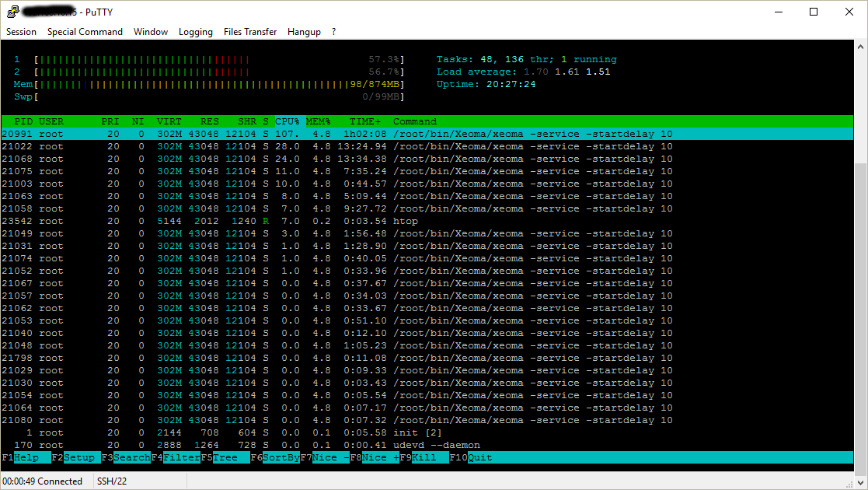Select the htop process row
The height and width of the screenshot is (490, 868).
427,221
